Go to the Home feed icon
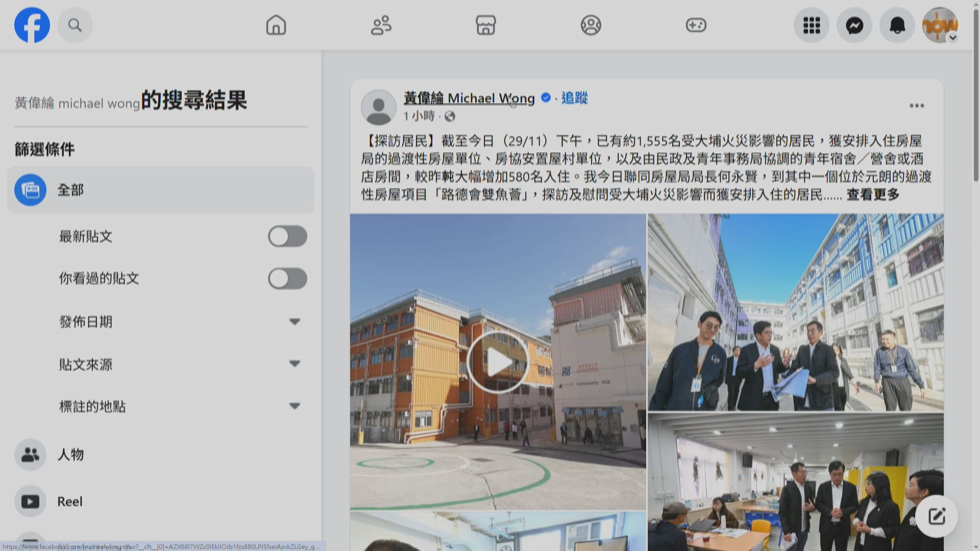Viewport: 980px width, 551px height. click(x=276, y=25)
